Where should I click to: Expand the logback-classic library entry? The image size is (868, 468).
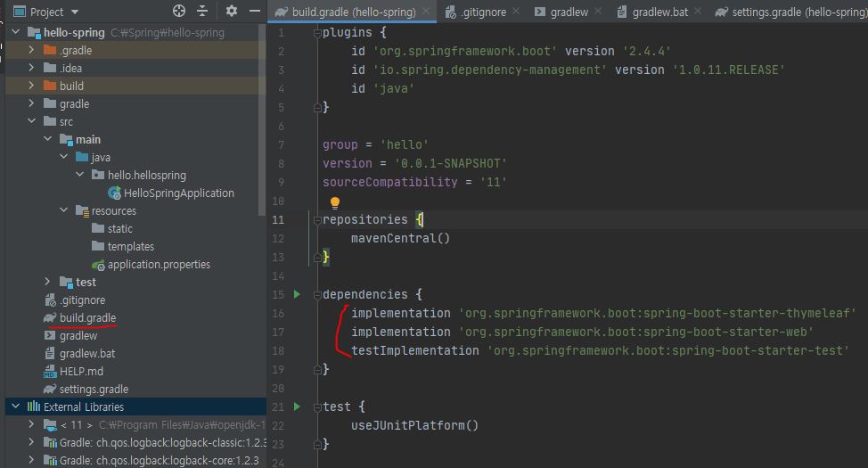pos(31,442)
